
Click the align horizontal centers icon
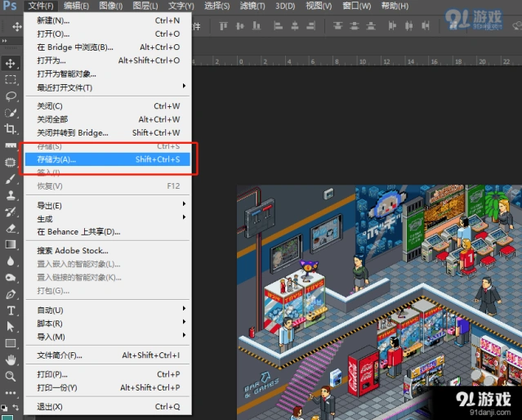coord(295,25)
